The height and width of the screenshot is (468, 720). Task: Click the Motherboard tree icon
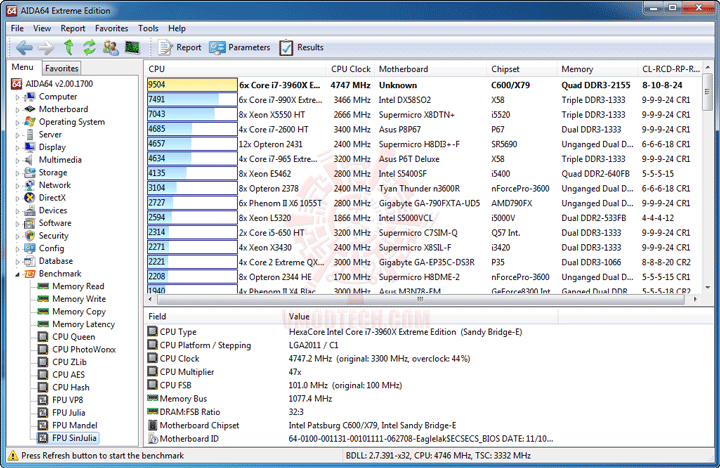[x=30, y=109]
